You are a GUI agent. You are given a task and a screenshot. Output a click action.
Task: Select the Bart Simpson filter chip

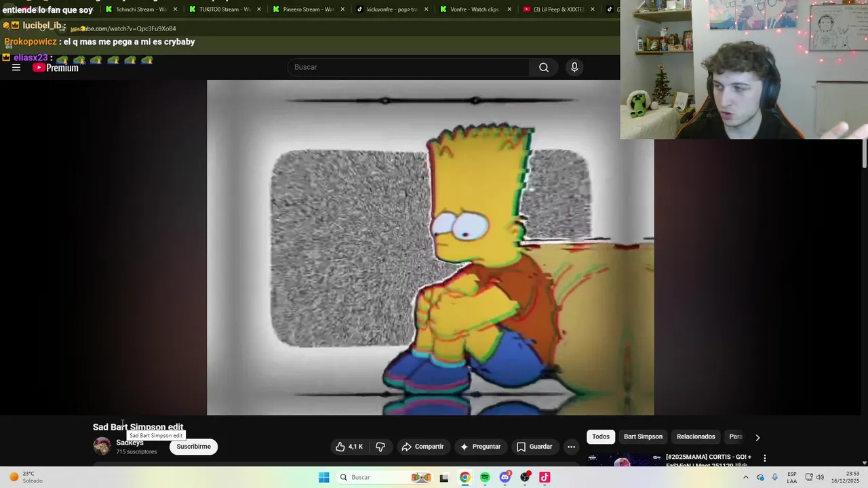click(643, 436)
